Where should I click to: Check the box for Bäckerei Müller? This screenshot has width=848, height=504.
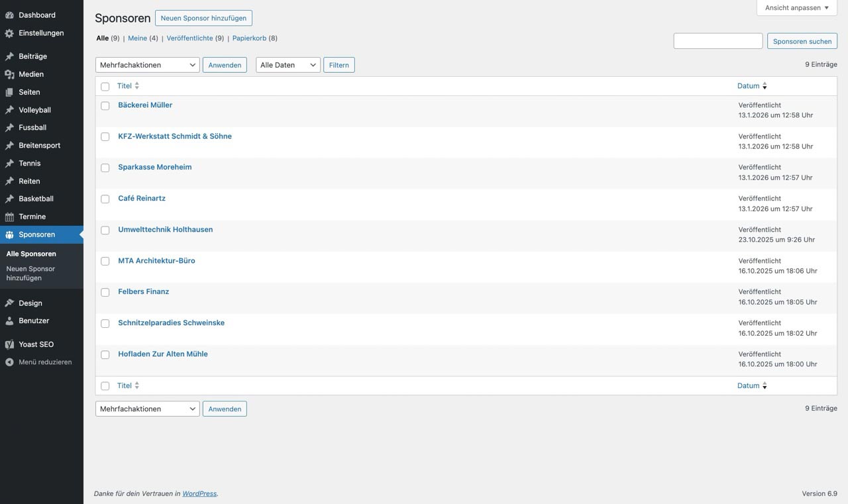[105, 106]
